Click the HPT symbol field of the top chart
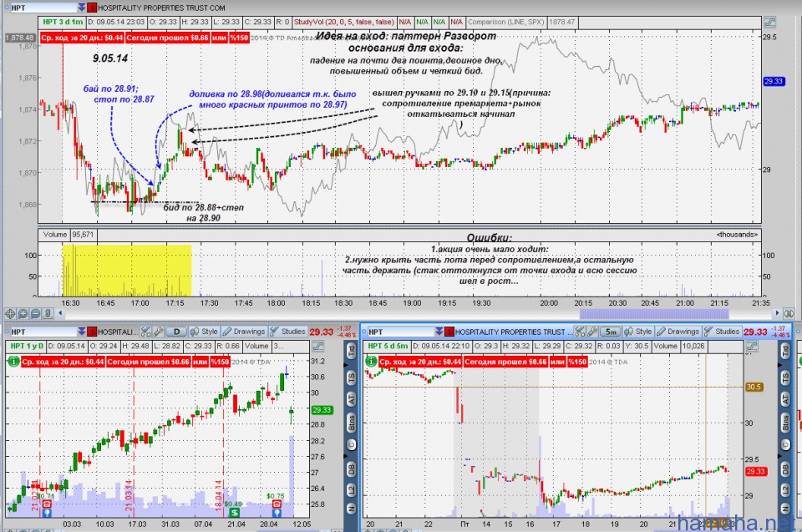This screenshot has height=532, width=802. [43, 8]
